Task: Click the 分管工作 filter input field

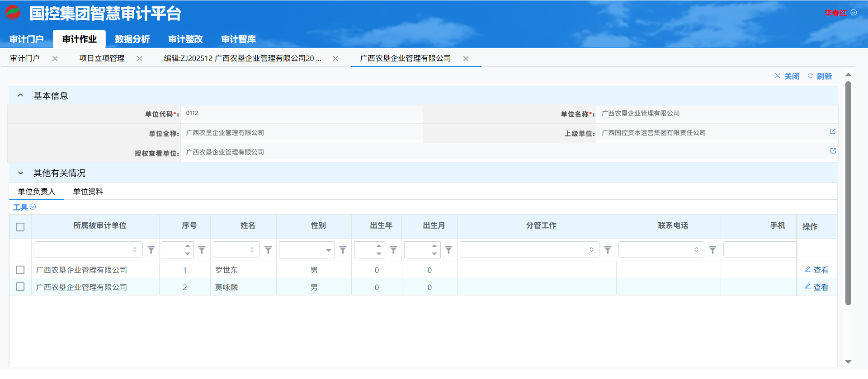Action: [524, 250]
